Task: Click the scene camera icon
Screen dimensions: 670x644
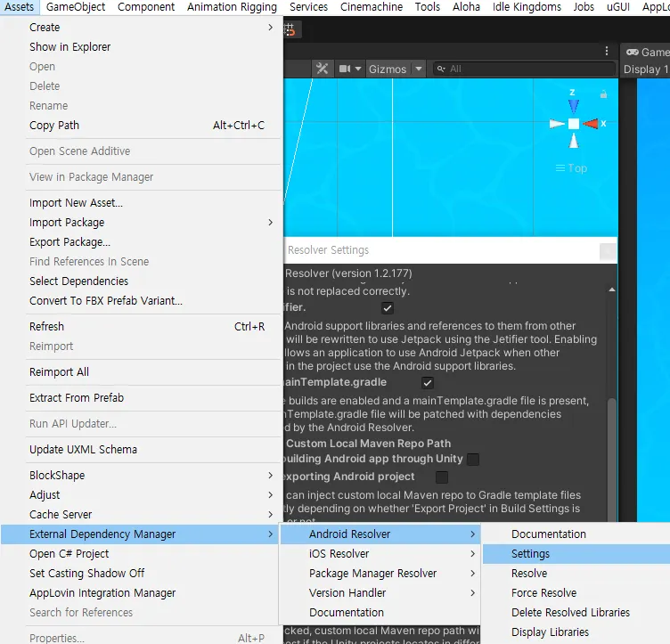Action: tap(345, 69)
